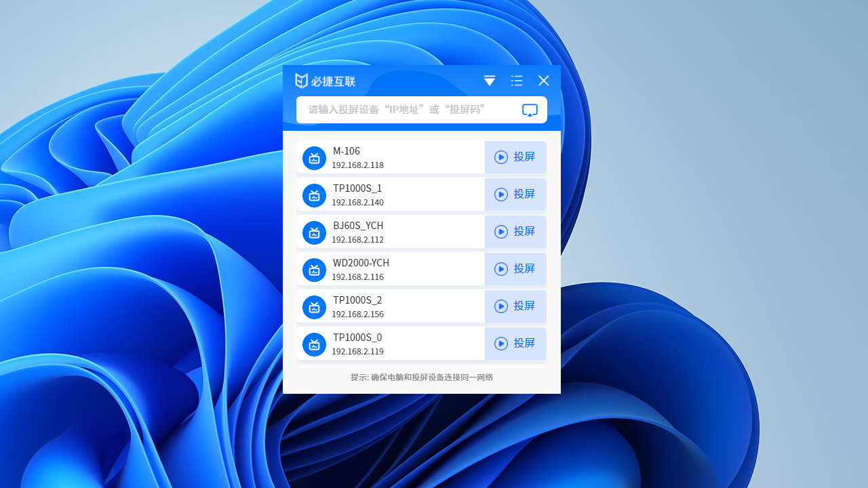Launch 投屏 to TP1000S_0
The image size is (868, 488).
pyautogui.click(x=515, y=344)
